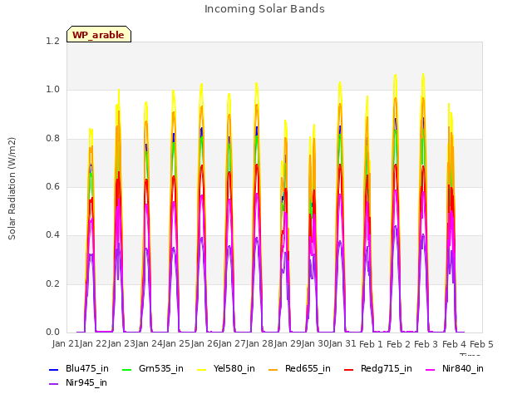This screenshot has height=399, width=532.
Task: Click the Incoming Solar Bands chart title
Action: click(264, 9)
